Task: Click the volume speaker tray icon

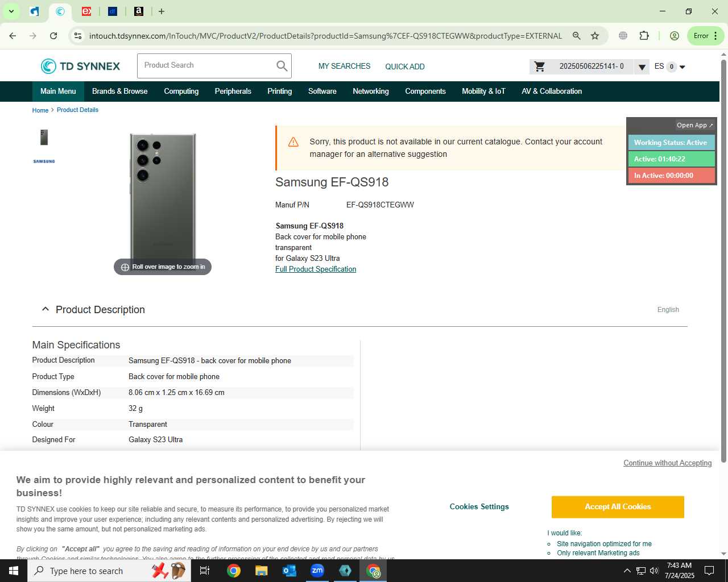Action: coord(654,571)
